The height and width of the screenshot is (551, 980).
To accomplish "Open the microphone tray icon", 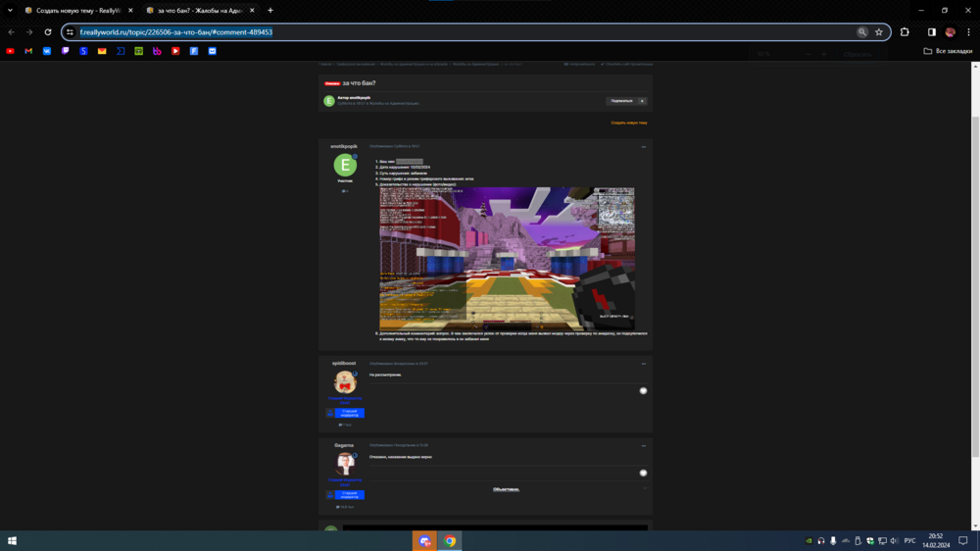I will click(x=833, y=541).
